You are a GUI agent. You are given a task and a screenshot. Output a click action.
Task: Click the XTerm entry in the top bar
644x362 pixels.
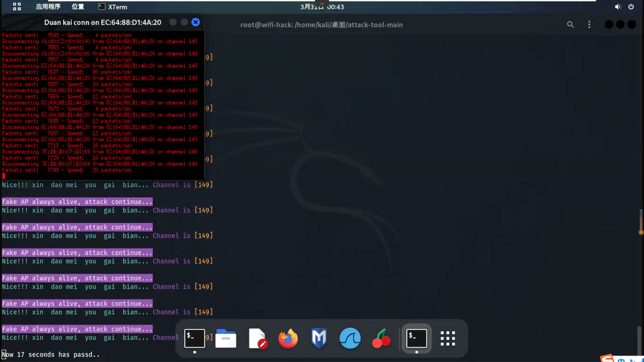[x=112, y=6]
